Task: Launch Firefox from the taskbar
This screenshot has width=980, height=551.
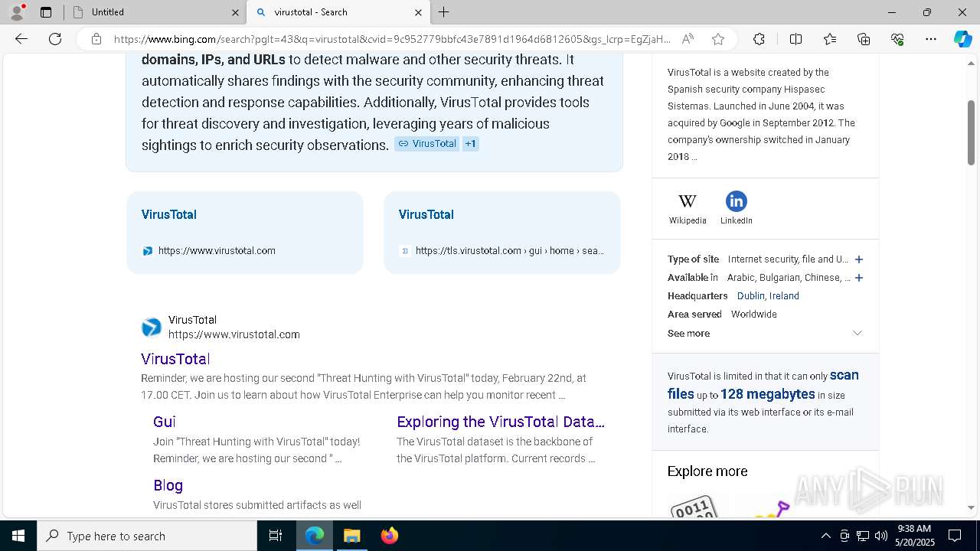Action: tap(389, 536)
